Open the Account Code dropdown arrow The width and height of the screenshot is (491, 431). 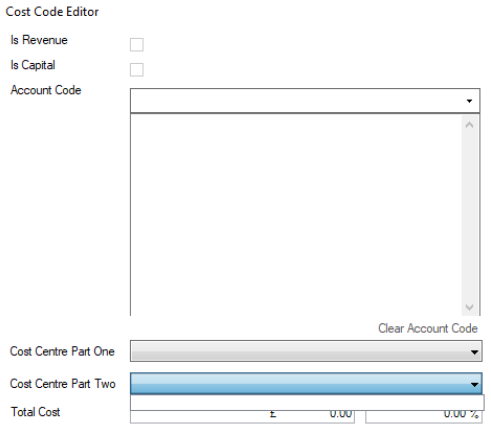(469, 101)
